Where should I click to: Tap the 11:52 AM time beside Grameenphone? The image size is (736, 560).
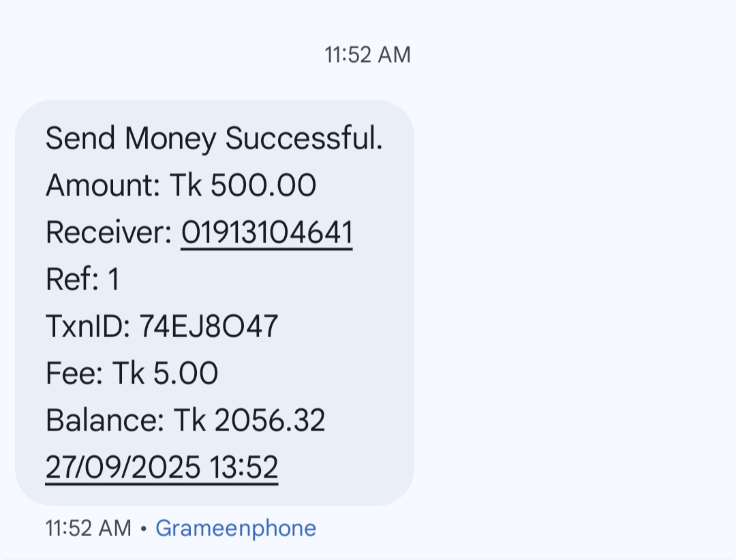88,529
